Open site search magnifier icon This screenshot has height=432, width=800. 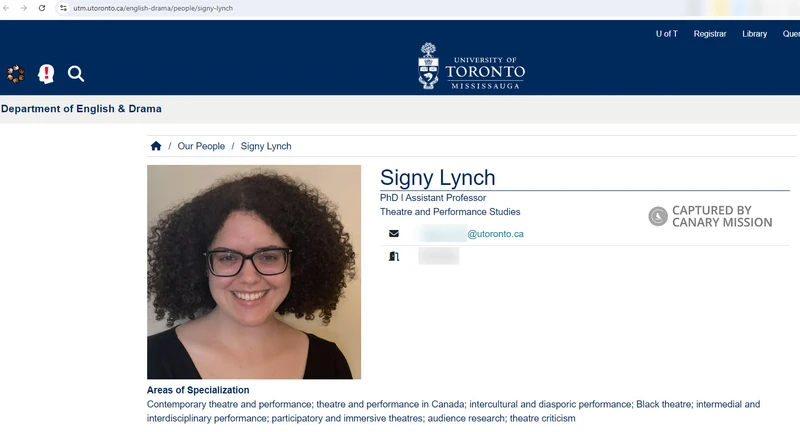(x=76, y=74)
